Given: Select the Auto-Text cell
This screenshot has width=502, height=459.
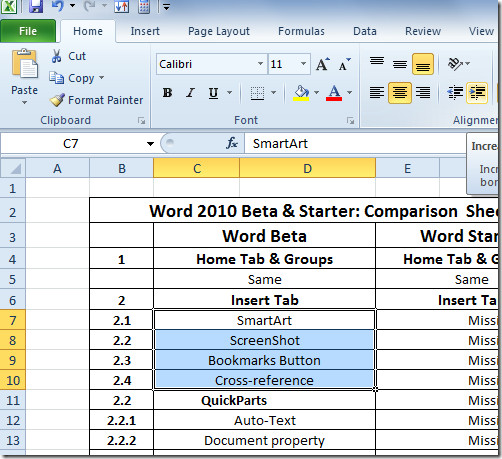Looking at the screenshot, I should (264, 420).
